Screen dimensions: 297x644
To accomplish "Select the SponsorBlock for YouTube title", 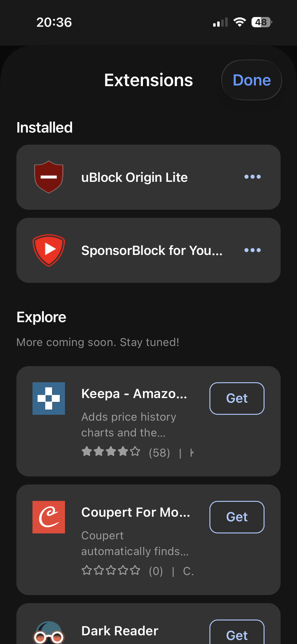I will [x=152, y=251].
